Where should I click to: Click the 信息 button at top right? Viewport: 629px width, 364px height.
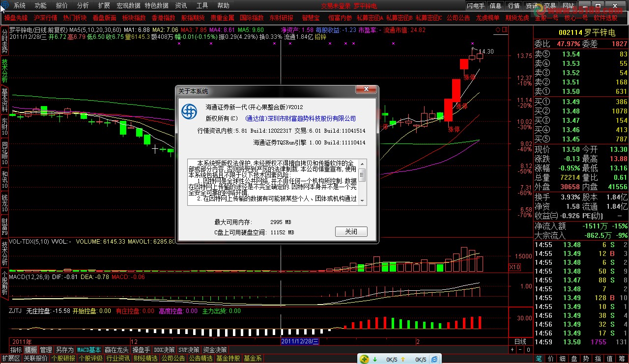pos(496,6)
